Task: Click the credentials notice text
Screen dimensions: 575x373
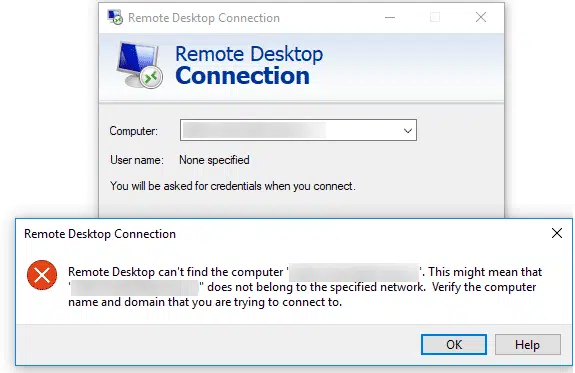Action: tap(233, 186)
